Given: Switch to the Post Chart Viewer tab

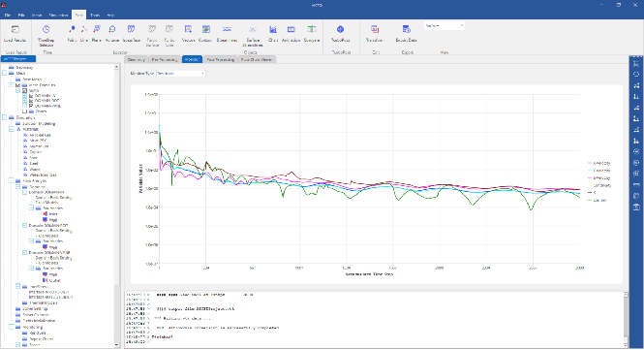Looking at the screenshot, I should pos(257,60).
